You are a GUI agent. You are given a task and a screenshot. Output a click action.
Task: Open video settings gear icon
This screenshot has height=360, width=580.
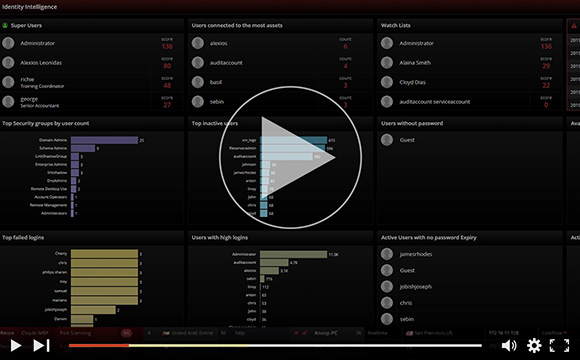pyautogui.click(x=534, y=346)
